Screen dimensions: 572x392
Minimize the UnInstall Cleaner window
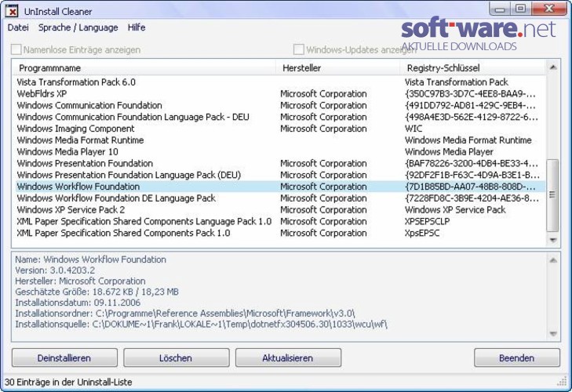point(500,9)
